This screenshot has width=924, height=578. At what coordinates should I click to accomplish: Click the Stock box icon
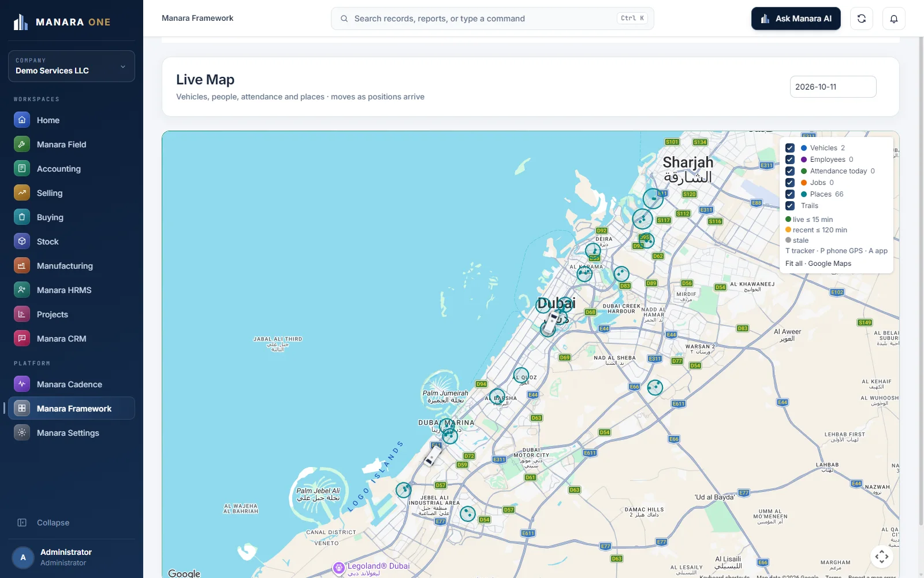(x=22, y=241)
